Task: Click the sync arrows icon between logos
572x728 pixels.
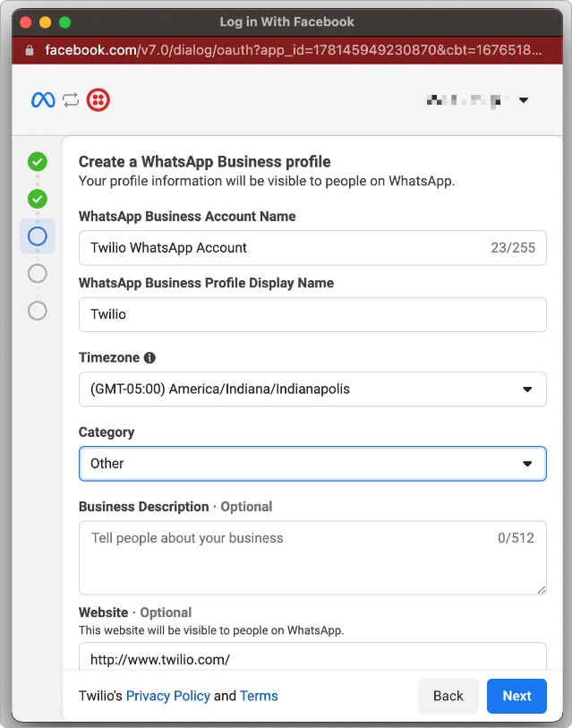Action: 71,99
